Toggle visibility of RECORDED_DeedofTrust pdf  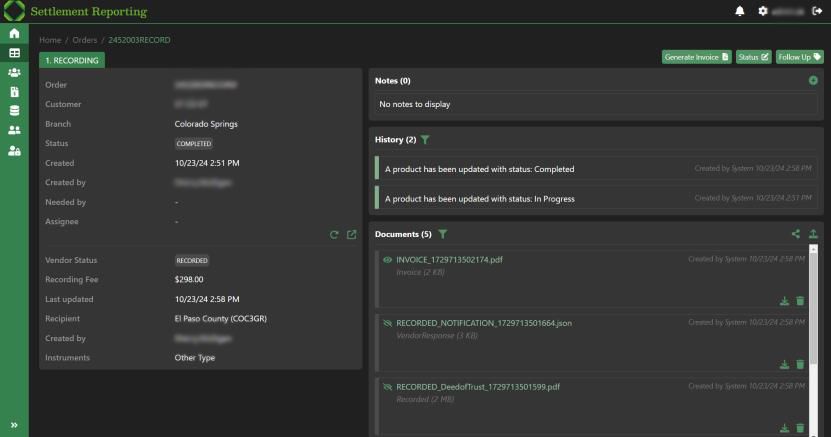(x=387, y=386)
